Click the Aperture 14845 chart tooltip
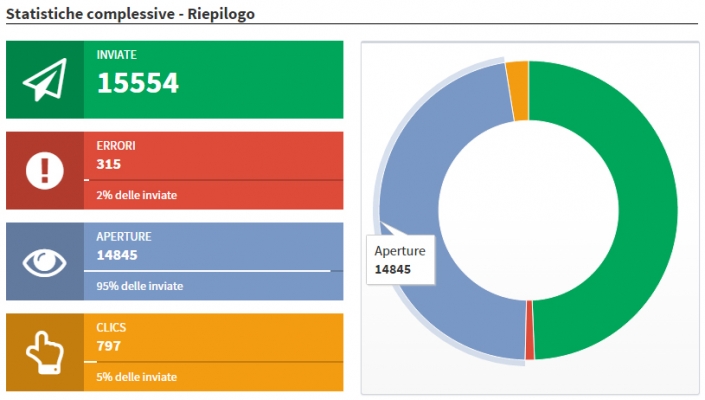This screenshot has height=400, width=705. pos(400,260)
